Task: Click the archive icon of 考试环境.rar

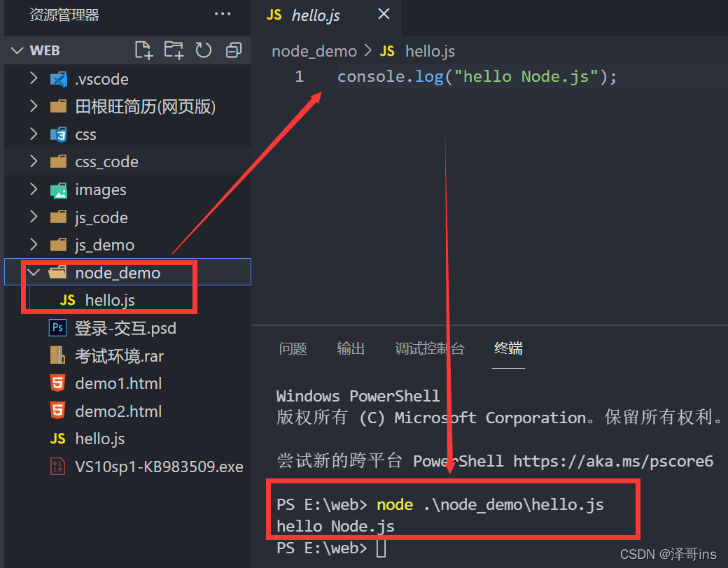Action: (57, 355)
